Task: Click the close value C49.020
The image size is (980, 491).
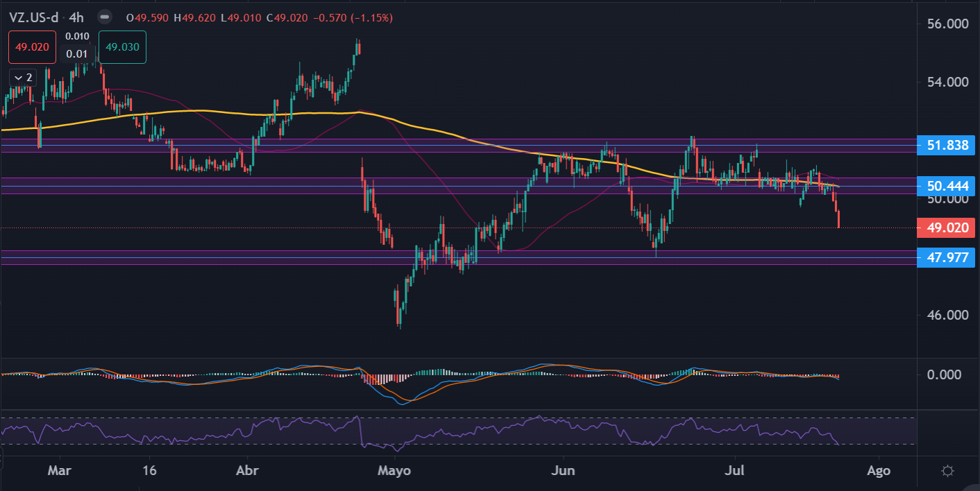Action: tap(287, 17)
